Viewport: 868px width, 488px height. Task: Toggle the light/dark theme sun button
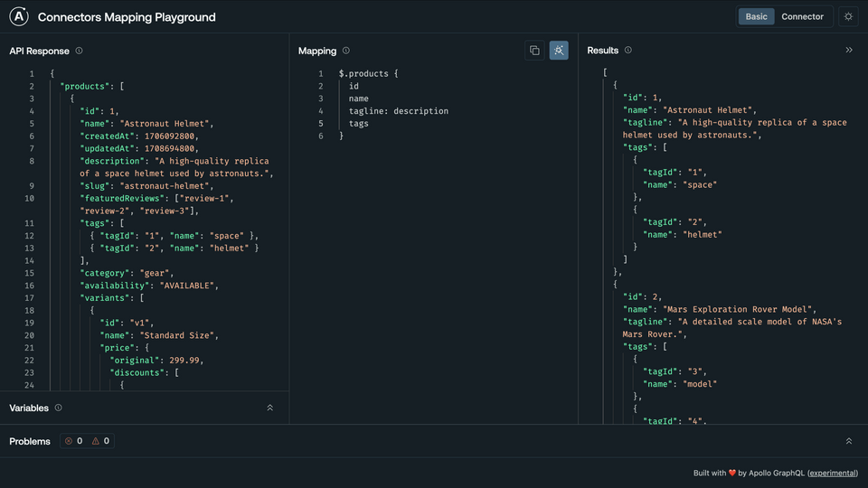pos(848,17)
